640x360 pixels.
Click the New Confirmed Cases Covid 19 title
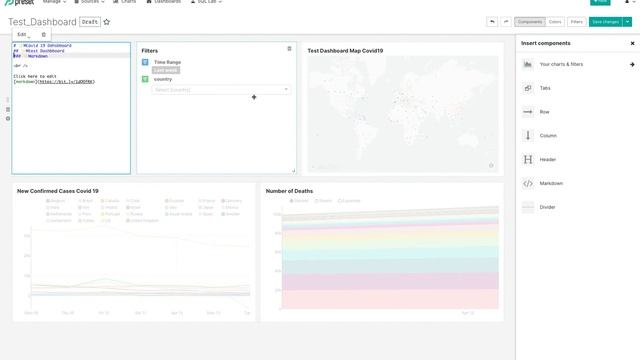click(58, 191)
